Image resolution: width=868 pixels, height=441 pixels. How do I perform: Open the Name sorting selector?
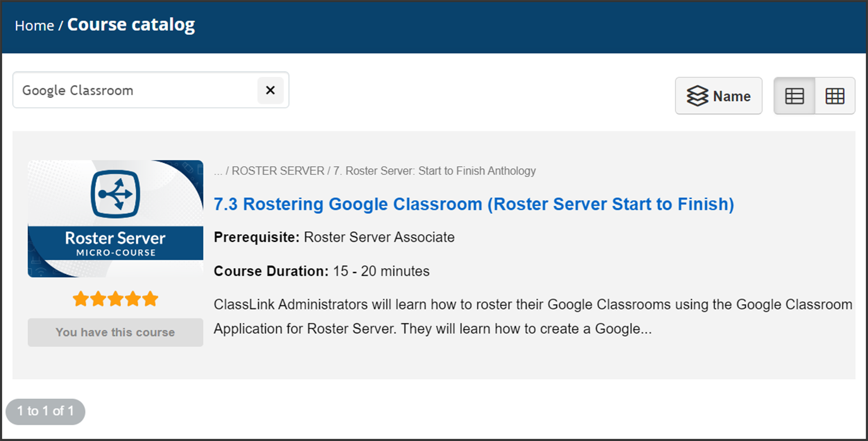coord(719,95)
